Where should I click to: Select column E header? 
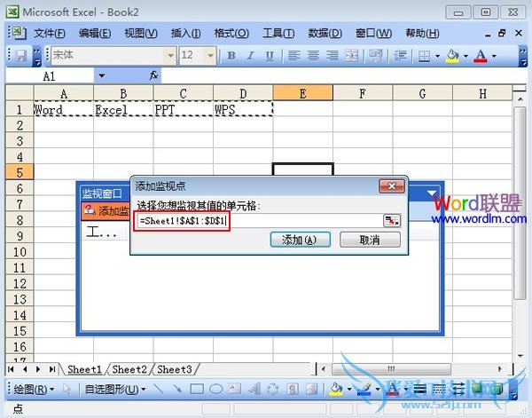pos(303,92)
